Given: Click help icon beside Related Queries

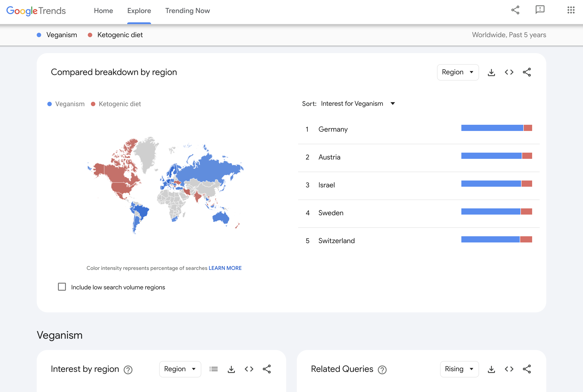Looking at the screenshot, I should [382, 369].
